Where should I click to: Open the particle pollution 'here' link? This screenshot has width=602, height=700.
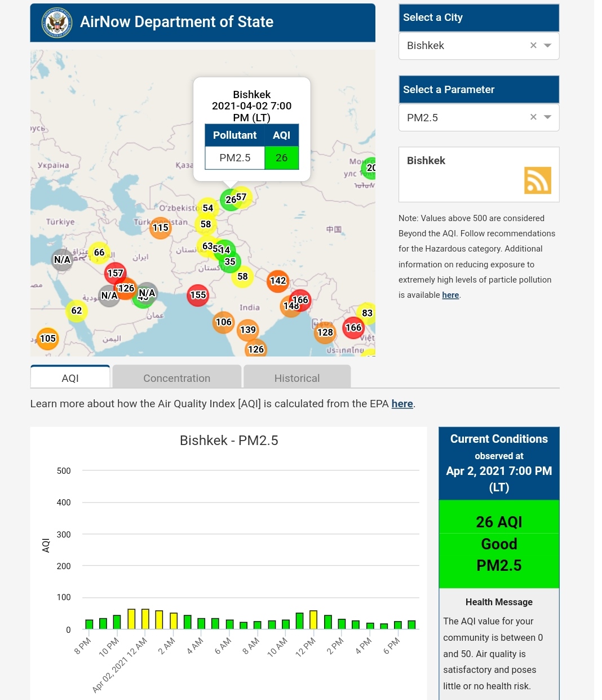[x=450, y=295]
